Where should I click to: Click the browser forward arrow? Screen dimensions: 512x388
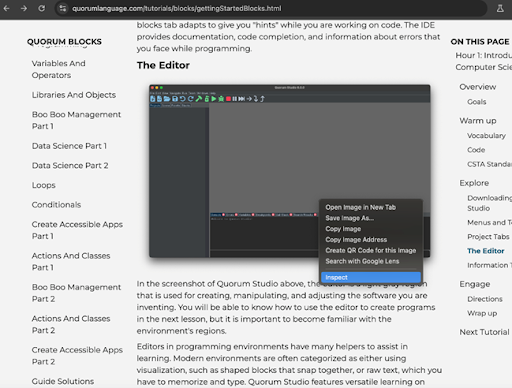(24, 8)
